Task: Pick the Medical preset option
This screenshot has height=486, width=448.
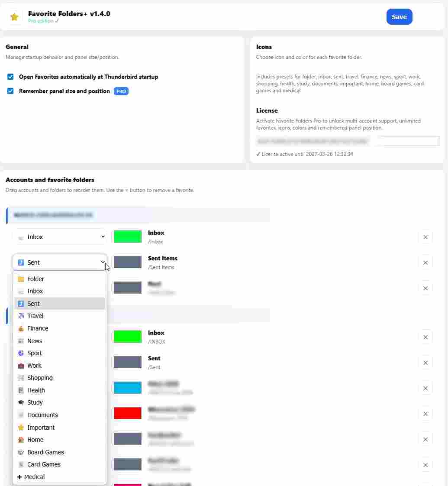Action: tap(34, 477)
